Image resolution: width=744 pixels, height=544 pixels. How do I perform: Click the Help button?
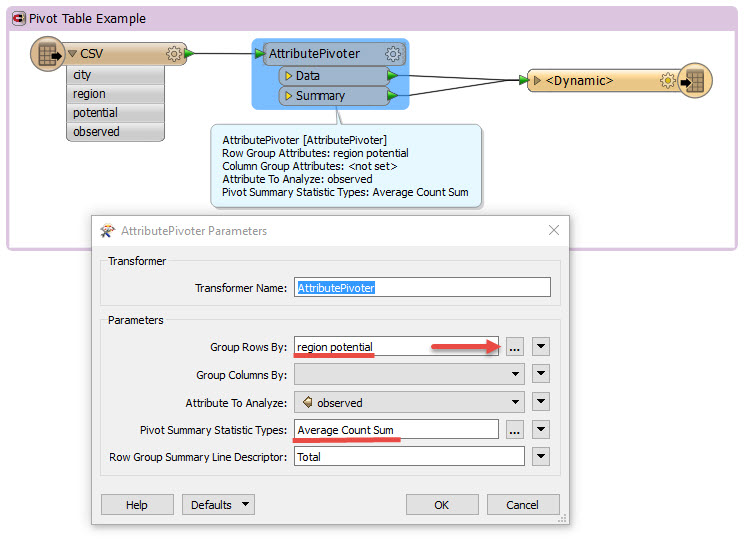pyautogui.click(x=137, y=505)
